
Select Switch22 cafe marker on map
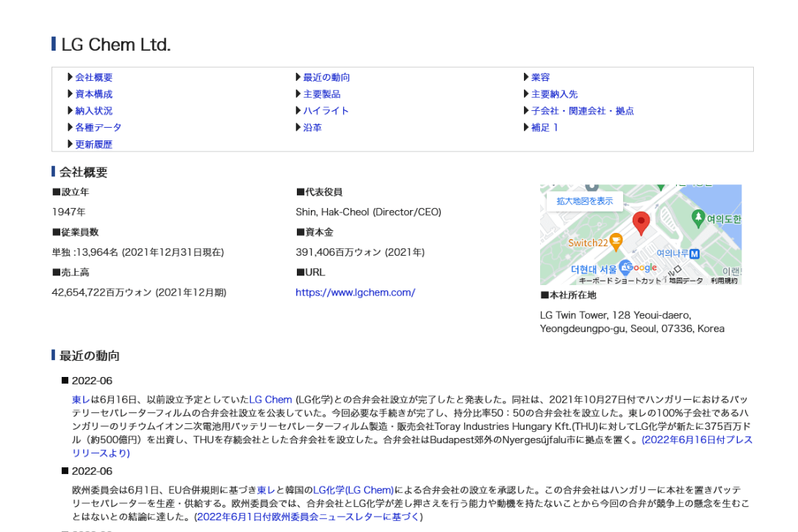[616, 242]
